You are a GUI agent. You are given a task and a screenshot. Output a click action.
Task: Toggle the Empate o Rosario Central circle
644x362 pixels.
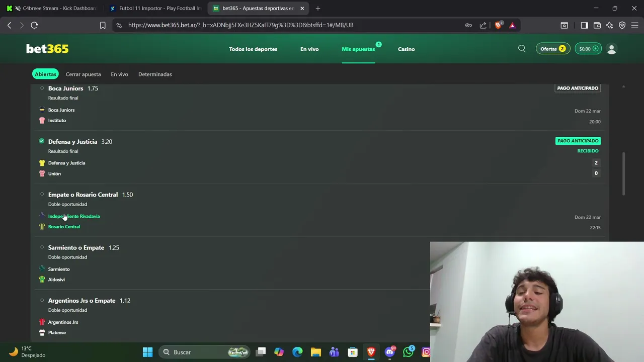click(42, 194)
